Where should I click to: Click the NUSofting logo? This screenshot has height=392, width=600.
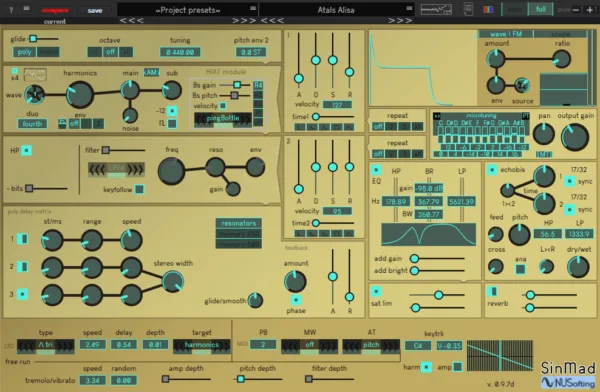(568, 382)
